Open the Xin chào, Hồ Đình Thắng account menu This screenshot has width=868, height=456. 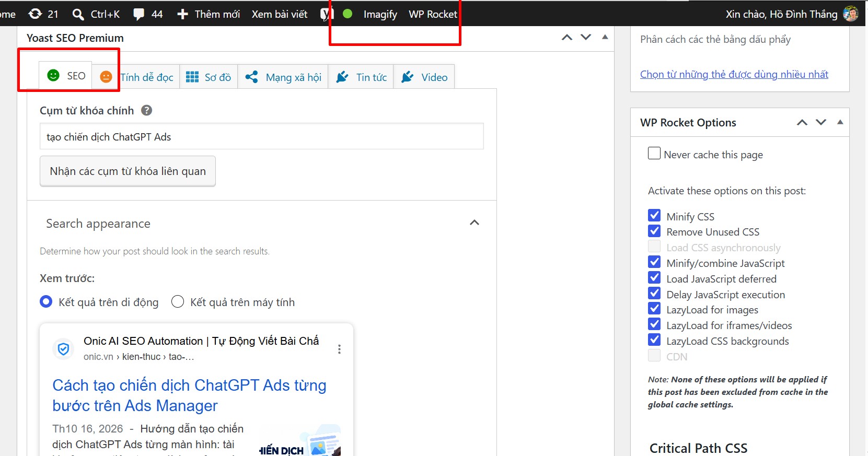(792, 14)
